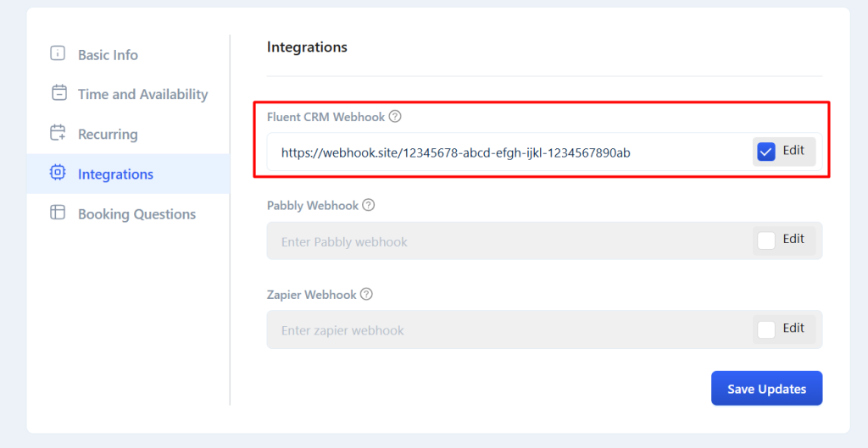868x448 pixels.
Task: Click the Enter zapier webhook input field
Action: [x=509, y=330]
